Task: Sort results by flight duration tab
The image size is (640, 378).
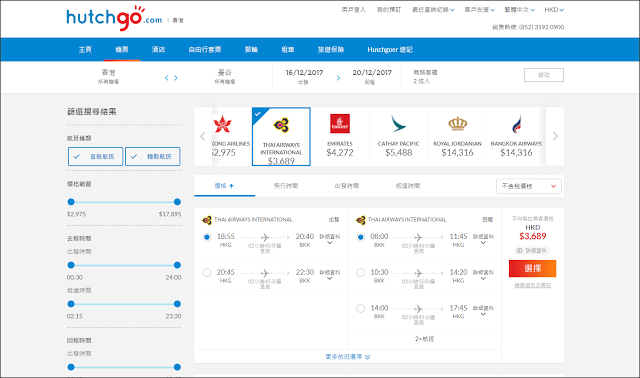Action: (x=286, y=186)
